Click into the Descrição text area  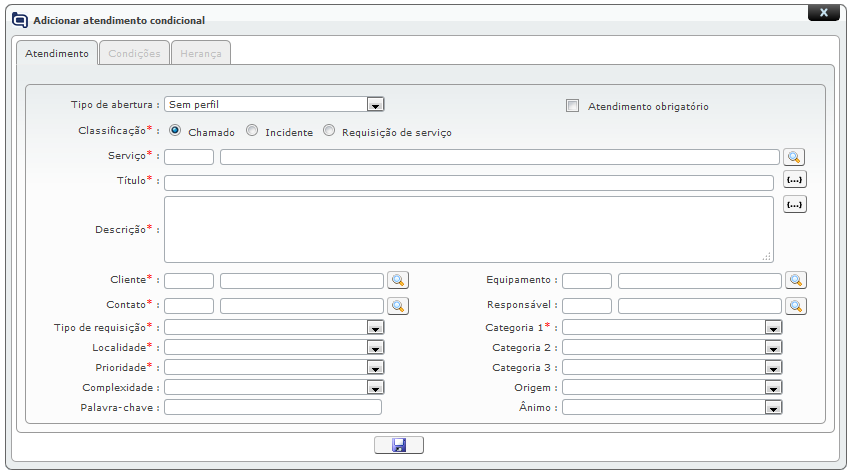coord(468,229)
